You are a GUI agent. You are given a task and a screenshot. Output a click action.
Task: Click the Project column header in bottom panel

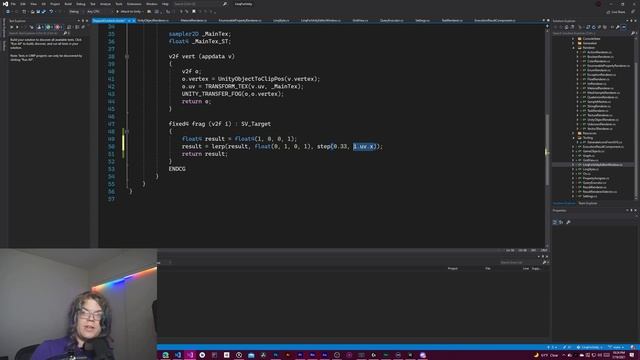[453, 269]
